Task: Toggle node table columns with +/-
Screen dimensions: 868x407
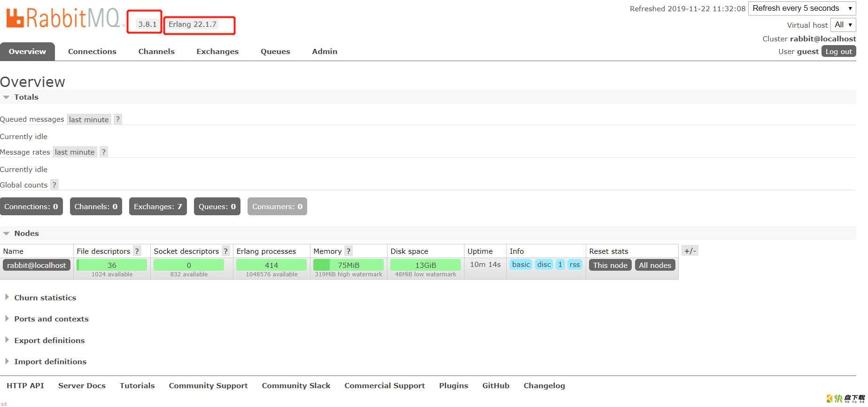Action: (690, 250)
